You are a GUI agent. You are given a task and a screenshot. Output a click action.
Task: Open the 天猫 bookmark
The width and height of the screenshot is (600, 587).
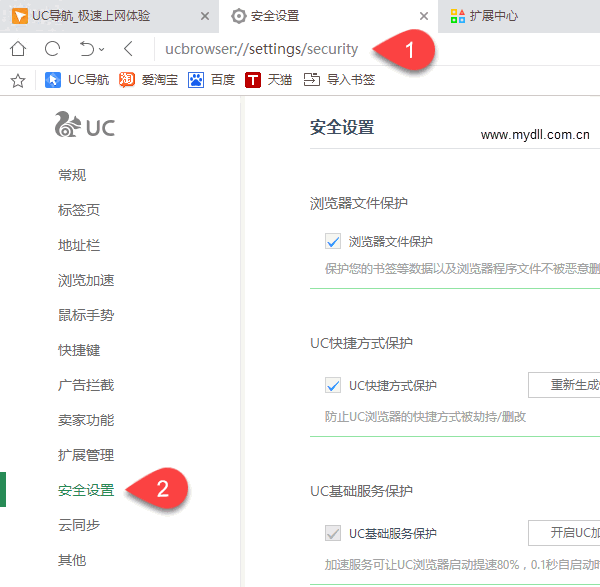268,80
